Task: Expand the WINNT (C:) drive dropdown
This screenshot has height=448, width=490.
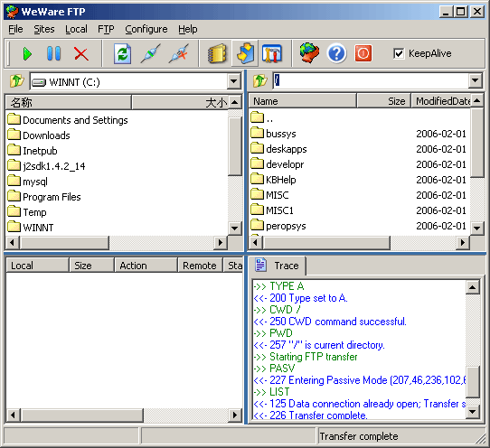Action: pos(234,82)
